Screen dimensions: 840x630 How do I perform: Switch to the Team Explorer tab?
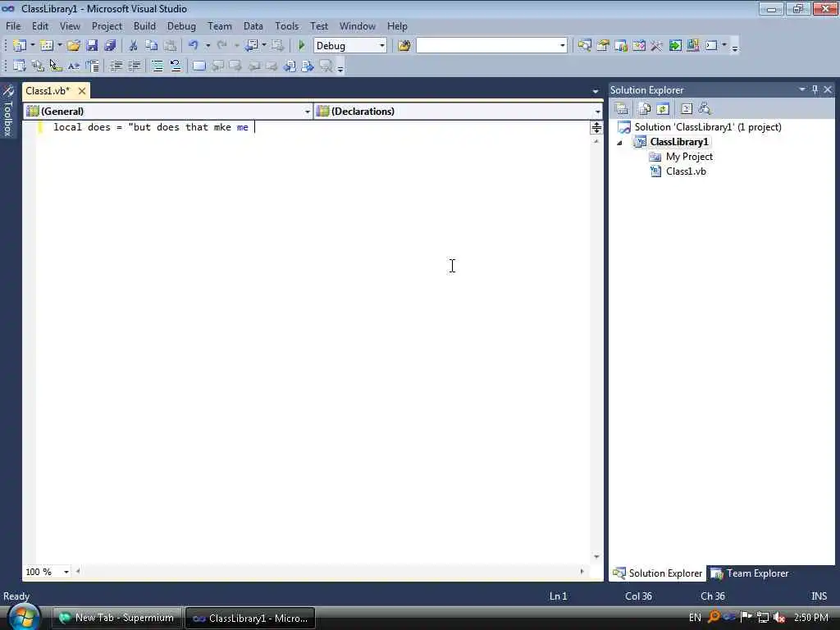pos(749,573)
